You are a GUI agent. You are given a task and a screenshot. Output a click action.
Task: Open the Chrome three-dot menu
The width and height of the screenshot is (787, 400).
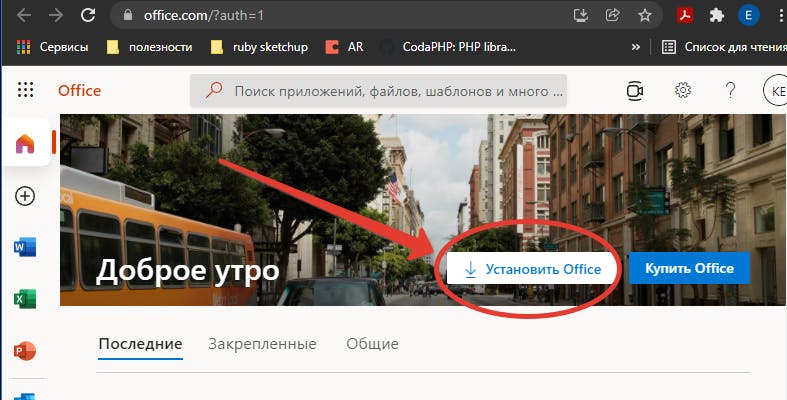781,16
